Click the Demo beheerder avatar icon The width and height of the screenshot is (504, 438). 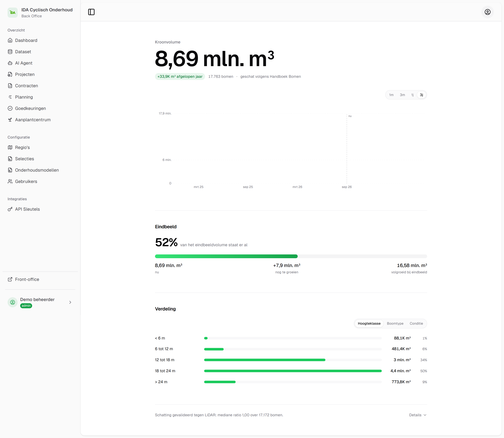(12, 302)
